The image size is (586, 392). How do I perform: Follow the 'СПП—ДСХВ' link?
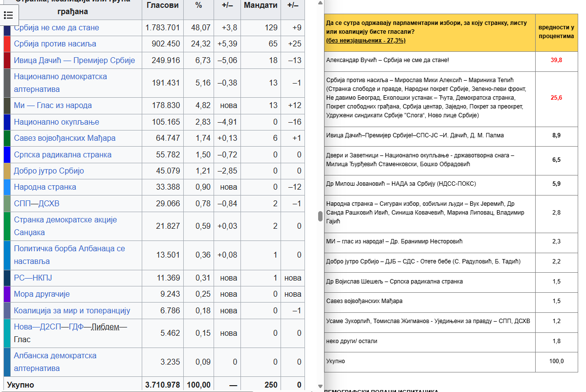click(x=37, y=203)
